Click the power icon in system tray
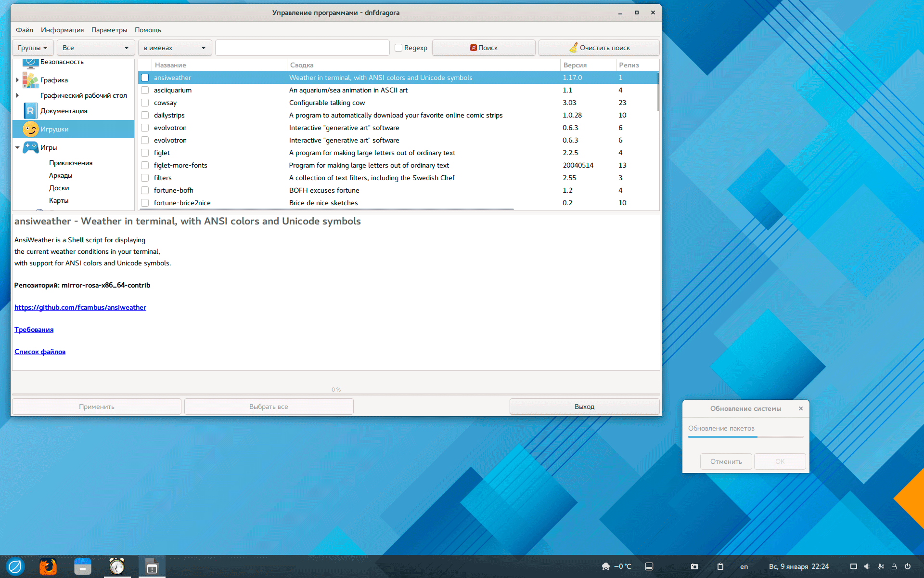 [x=908, y=566]
